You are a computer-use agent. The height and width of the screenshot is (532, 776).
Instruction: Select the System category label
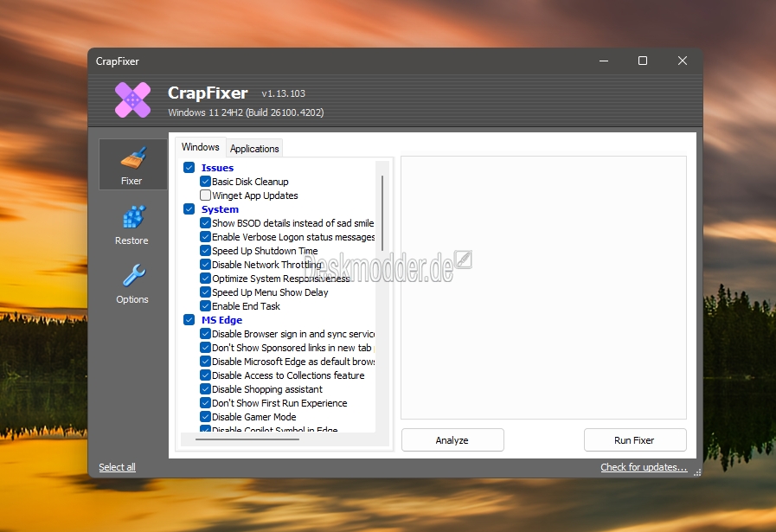220,209
